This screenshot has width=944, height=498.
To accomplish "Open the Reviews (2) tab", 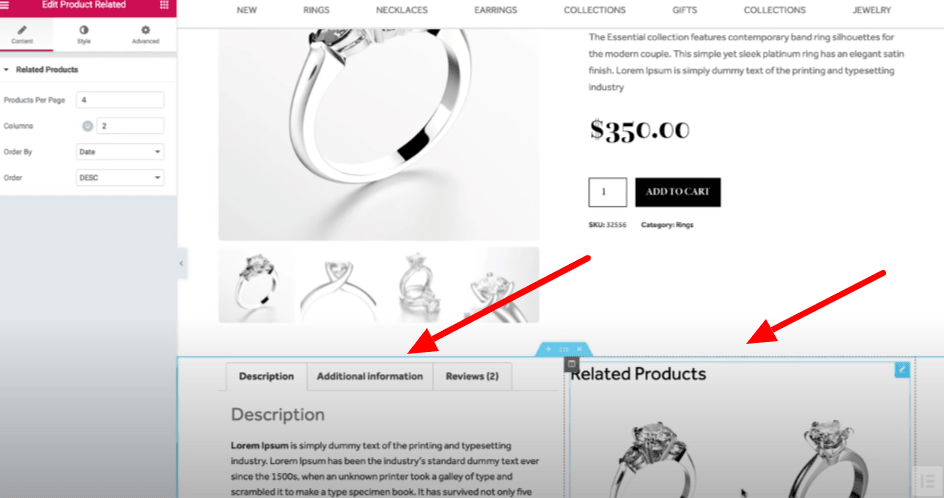I will pos(472,376).
